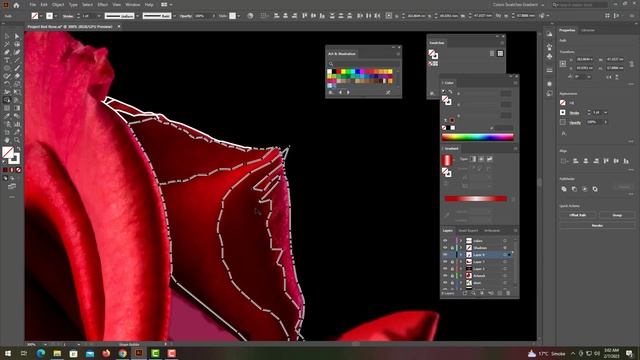This screenshot has height=360, width=640.
Task: Open Stroke options link in Properties panel
Action: coord(574,113)
